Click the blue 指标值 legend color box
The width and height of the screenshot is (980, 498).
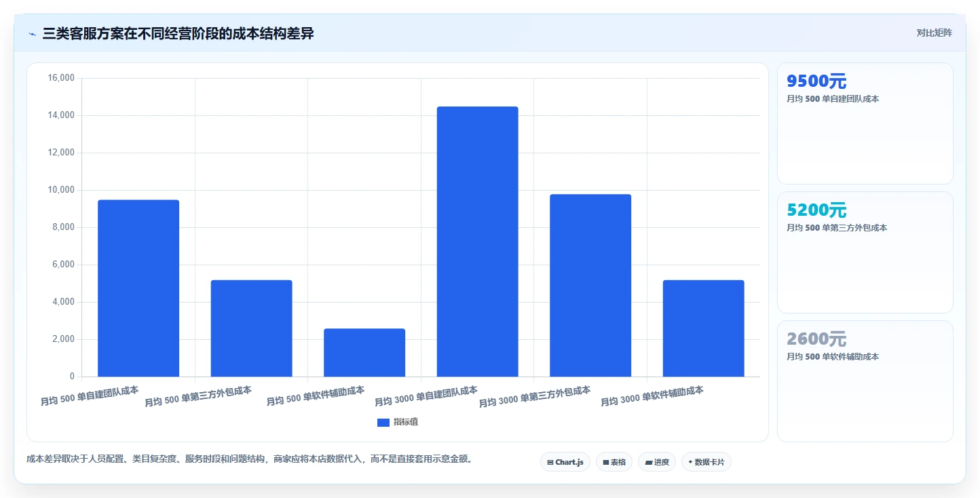pyautogui.click(x=383, y=422)
